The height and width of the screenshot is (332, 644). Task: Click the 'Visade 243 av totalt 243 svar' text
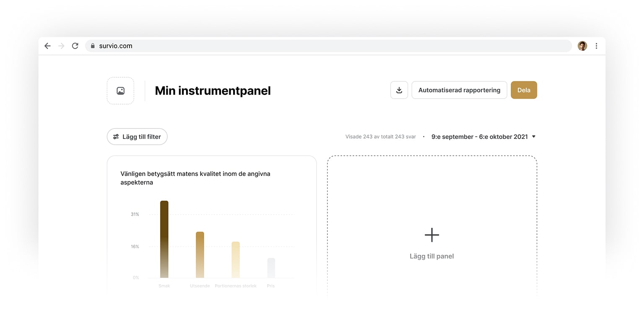(380, 136)
